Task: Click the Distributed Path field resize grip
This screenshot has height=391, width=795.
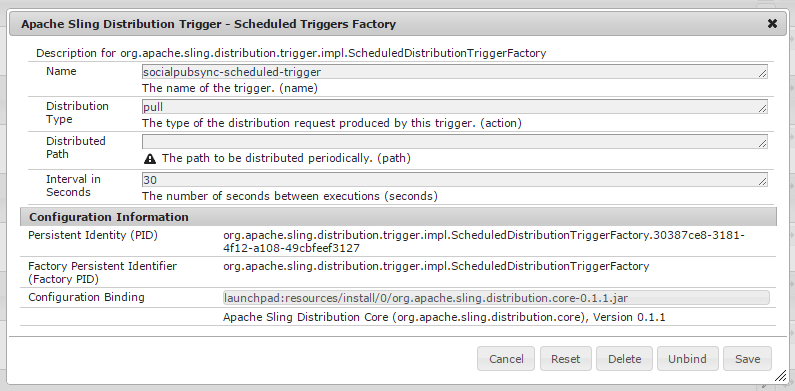Action: [x=763, y=144]
